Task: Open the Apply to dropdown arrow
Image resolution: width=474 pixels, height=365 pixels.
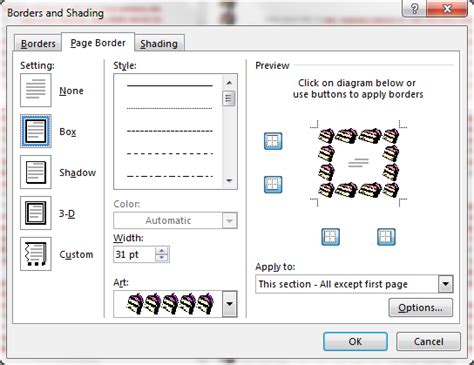Action: click(446, 284)
